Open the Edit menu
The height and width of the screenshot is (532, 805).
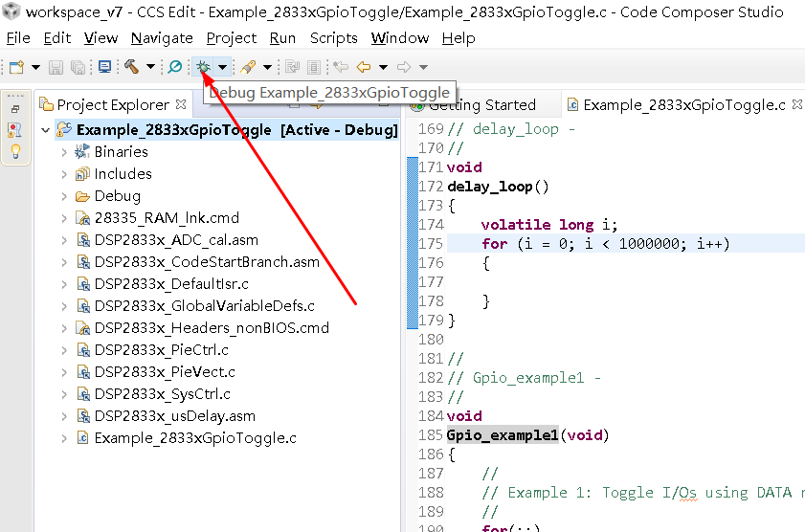(x=57, y=38)
